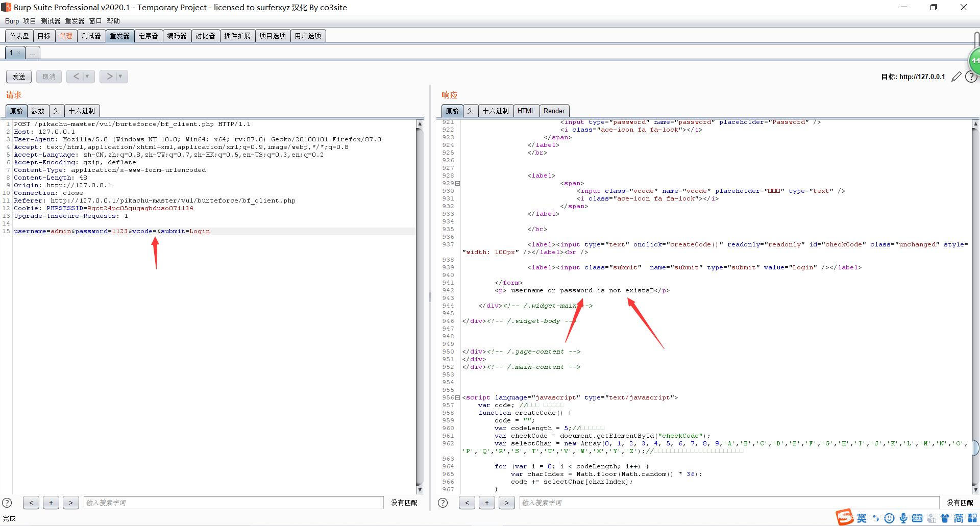Collapse the code fold at line 929
The height and width of the screenshot is (526, 980).
458,183
